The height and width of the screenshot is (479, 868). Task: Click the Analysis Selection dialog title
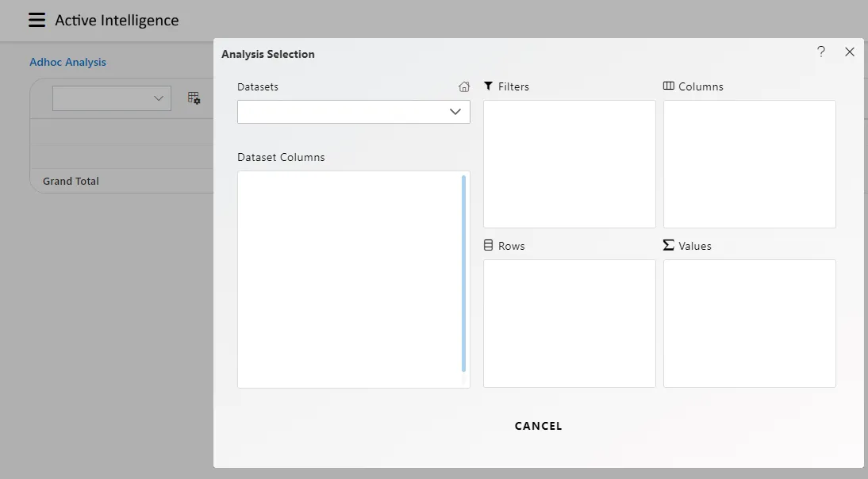pyautogui.click(x=268, y=54)
